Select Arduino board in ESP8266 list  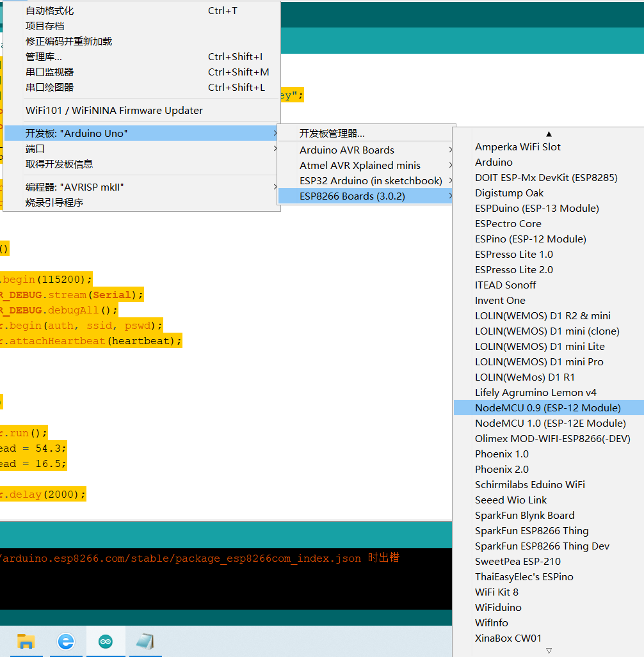point(549,162)
